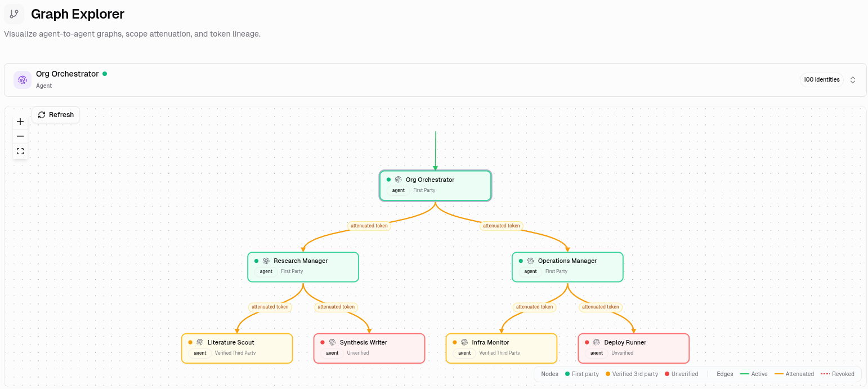Select the Infra Monitor node
Screen dimensions: 868x389
click(502, 348)
